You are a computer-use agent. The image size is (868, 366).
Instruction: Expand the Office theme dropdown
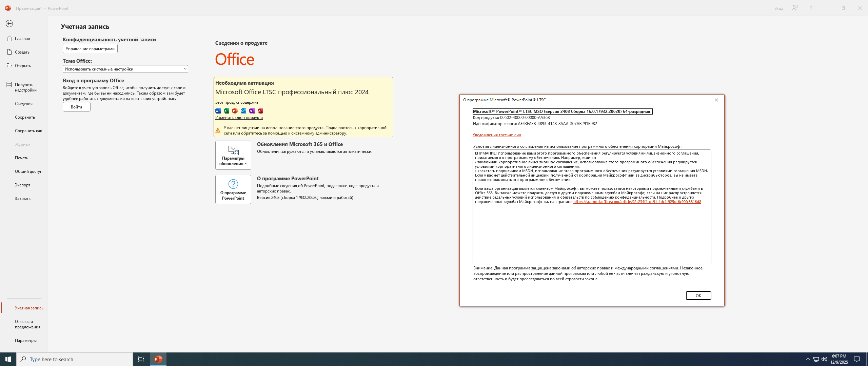[125, 69]
